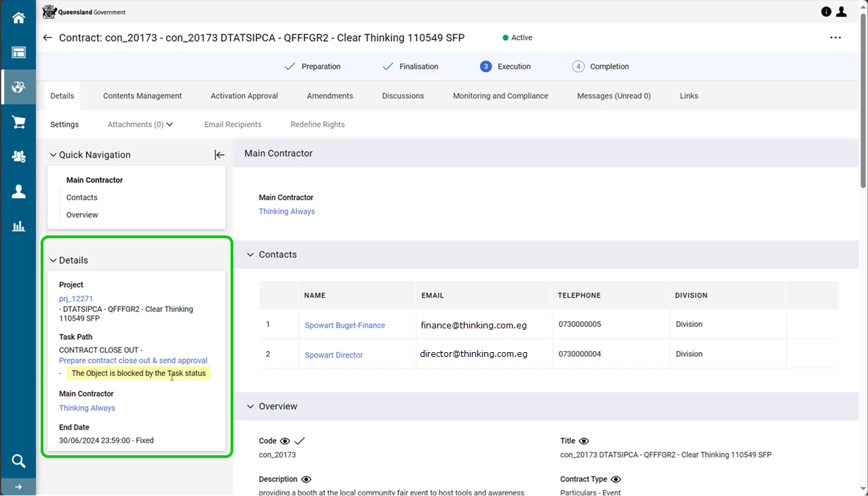Open the three-dot more options menu

pyautogui.click(x=835, y=38)
